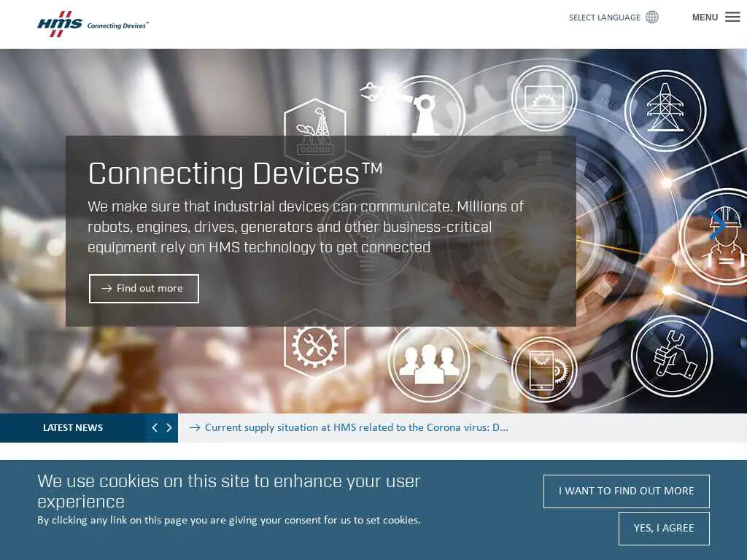Show previous news with left chevron

pos(155,427)
